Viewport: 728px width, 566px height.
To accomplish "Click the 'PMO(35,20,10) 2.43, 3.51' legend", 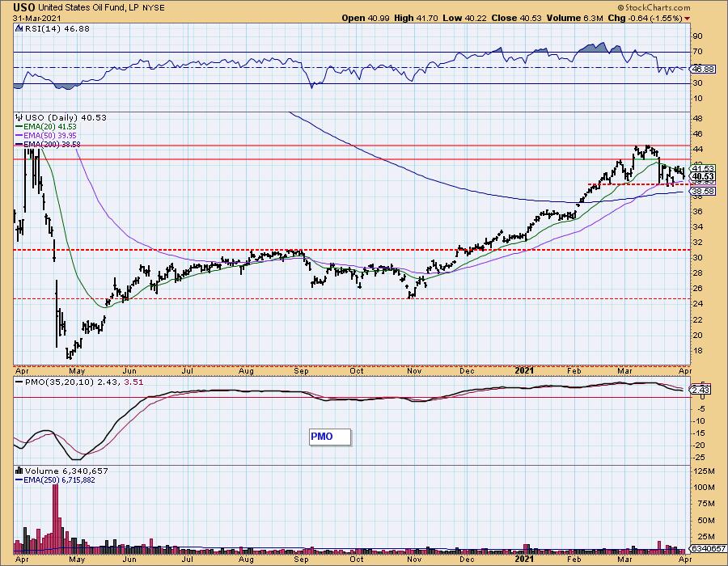I will point(79,382).
